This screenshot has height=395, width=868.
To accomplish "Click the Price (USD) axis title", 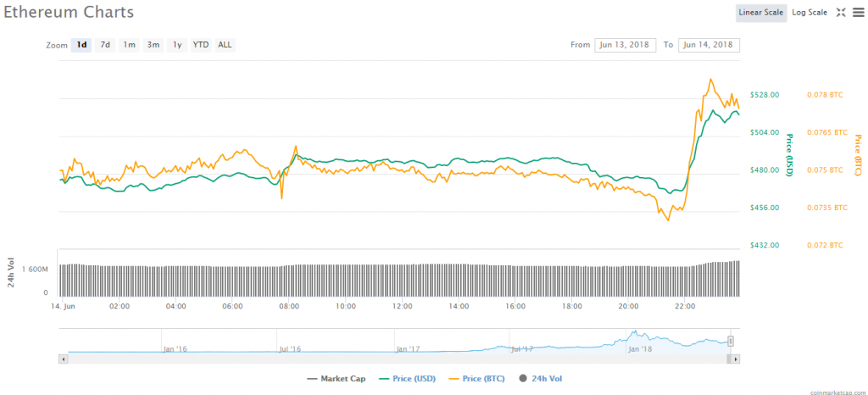I will click(x=790, y=155).
